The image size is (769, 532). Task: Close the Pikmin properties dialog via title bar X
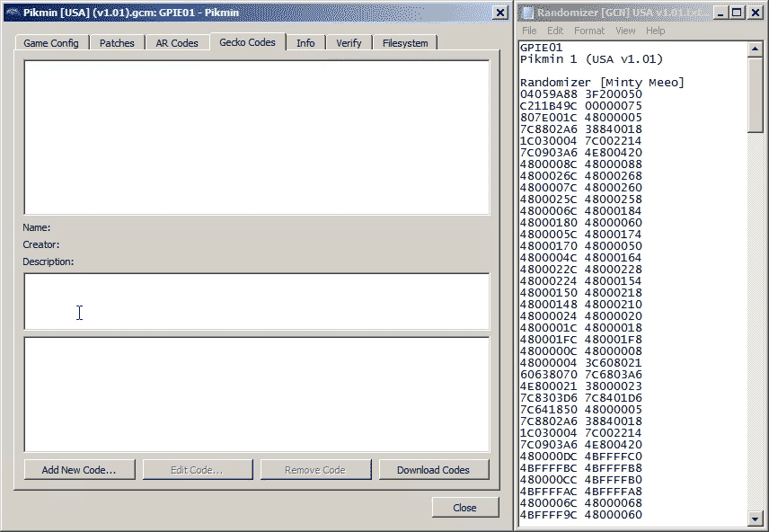[499, 13]
